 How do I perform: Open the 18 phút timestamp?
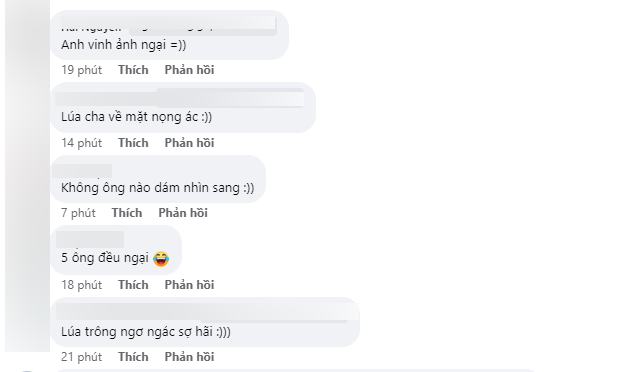(82, 285)
